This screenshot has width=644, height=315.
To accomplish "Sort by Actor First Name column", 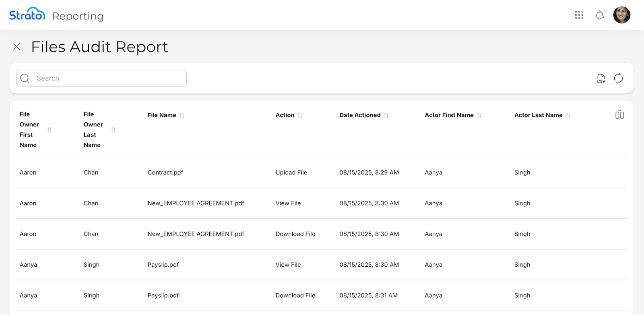I will [479, 116].
